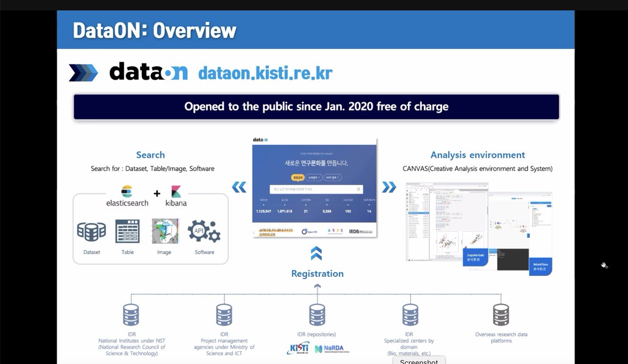Click the upward double chevron above Registration
This screenshot has height=364, width=628.
[x=316, y=254]
